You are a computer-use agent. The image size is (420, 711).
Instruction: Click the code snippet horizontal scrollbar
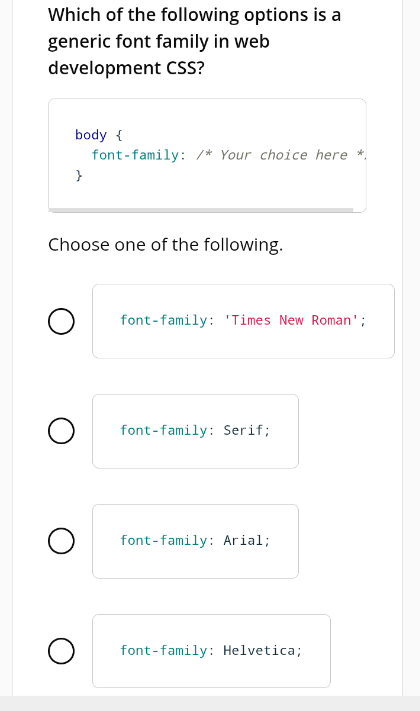pyautogui.click(x=201, y=210)
